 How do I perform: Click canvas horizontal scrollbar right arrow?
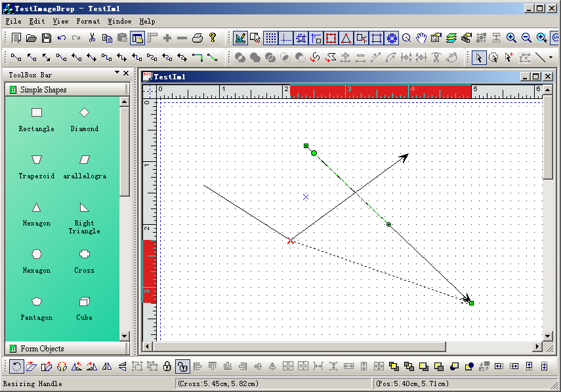pos(537,346)
